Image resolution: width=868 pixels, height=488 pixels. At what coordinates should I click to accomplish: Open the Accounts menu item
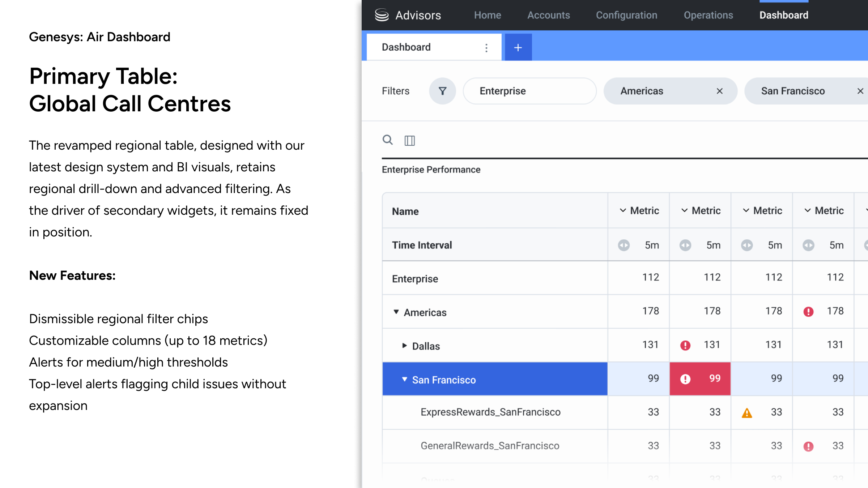(x=548, y=15)
